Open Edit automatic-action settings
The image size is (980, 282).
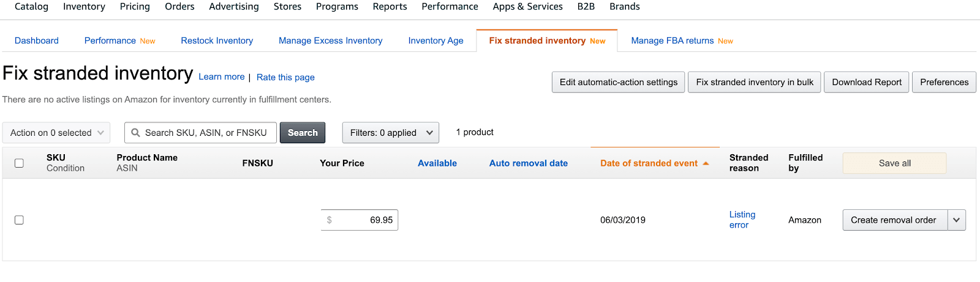[x=619, y=82]
